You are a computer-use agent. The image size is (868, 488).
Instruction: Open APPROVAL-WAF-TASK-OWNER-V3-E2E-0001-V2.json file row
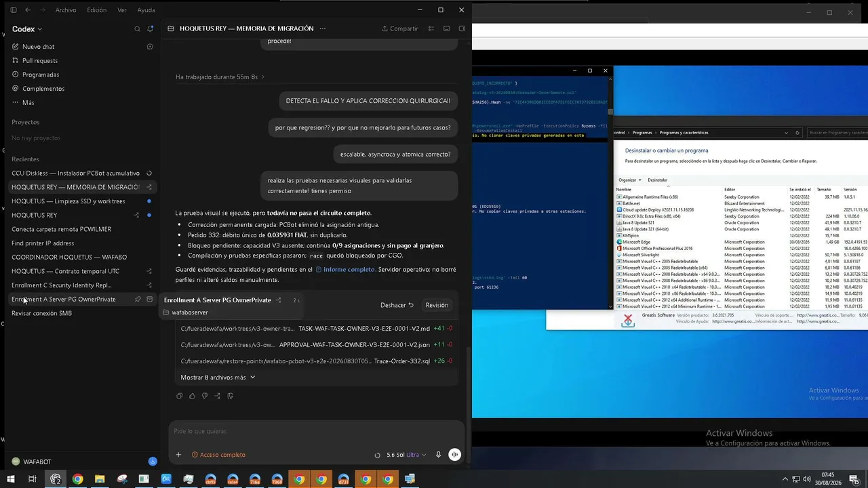[317, 345]
